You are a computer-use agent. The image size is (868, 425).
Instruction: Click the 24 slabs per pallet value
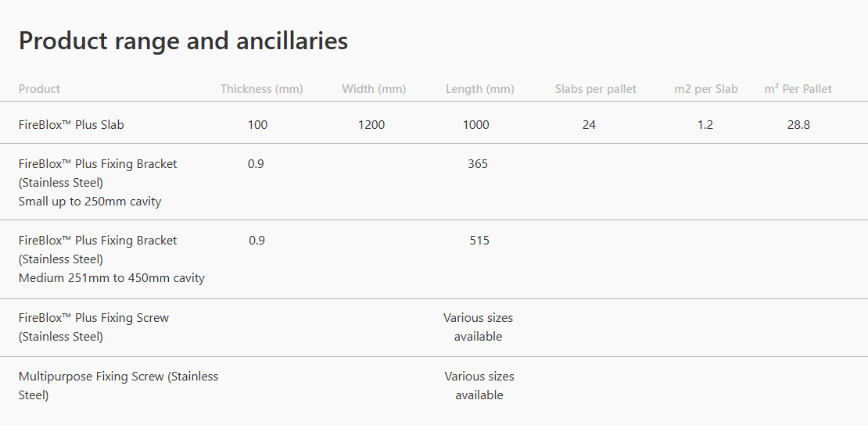coord(589,125)
